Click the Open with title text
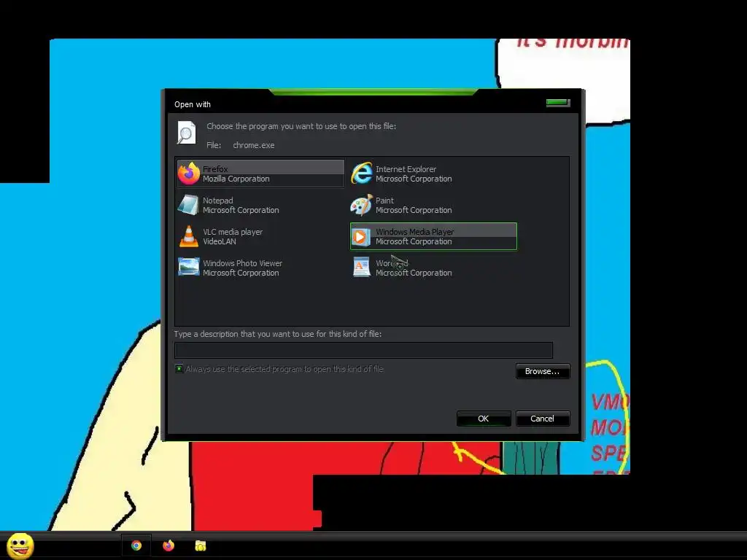The width and height of the screenshot is (747, 560). tap(193, 104)
